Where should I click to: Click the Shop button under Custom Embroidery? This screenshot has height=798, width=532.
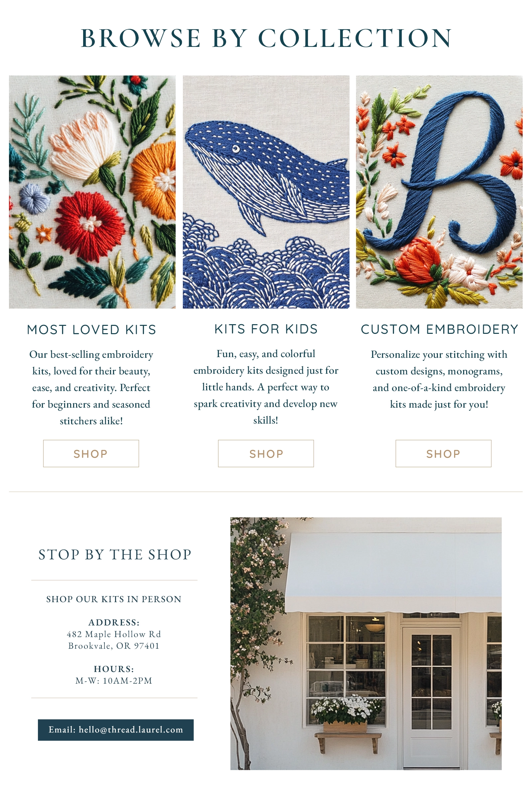coord(443,453)
